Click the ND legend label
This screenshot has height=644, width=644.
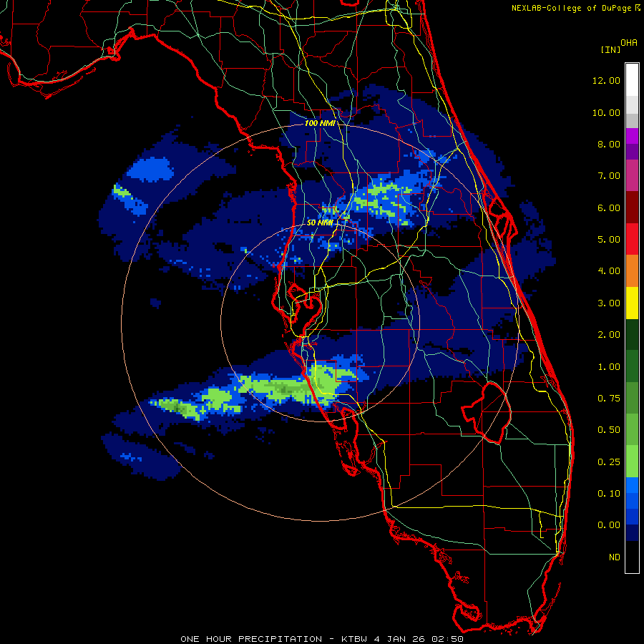615,557
